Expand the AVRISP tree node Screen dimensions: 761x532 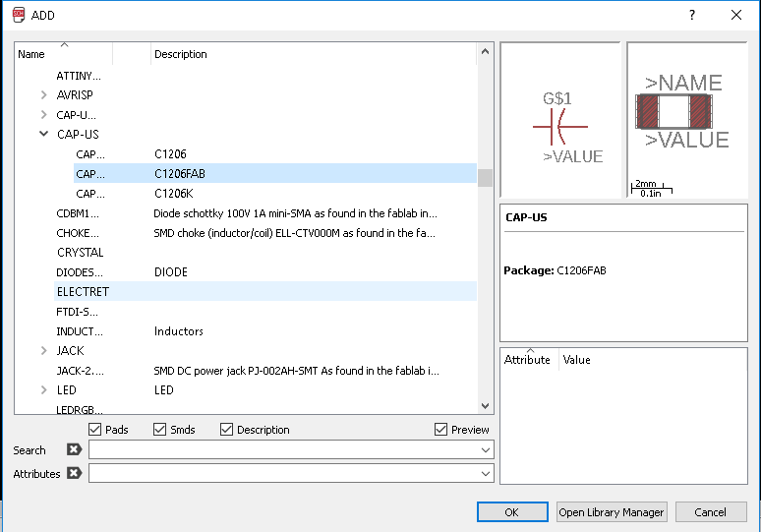pyautogui.click(x=43, y=94)
